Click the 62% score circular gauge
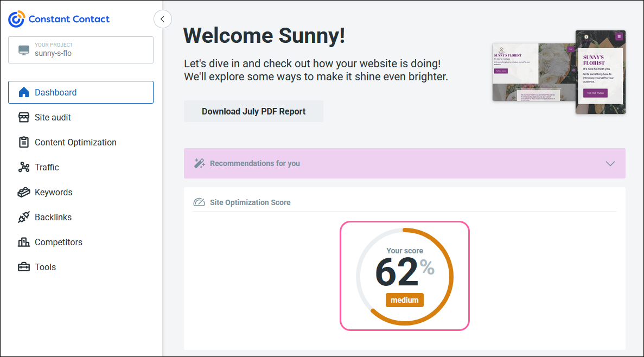 pos(405,276)
